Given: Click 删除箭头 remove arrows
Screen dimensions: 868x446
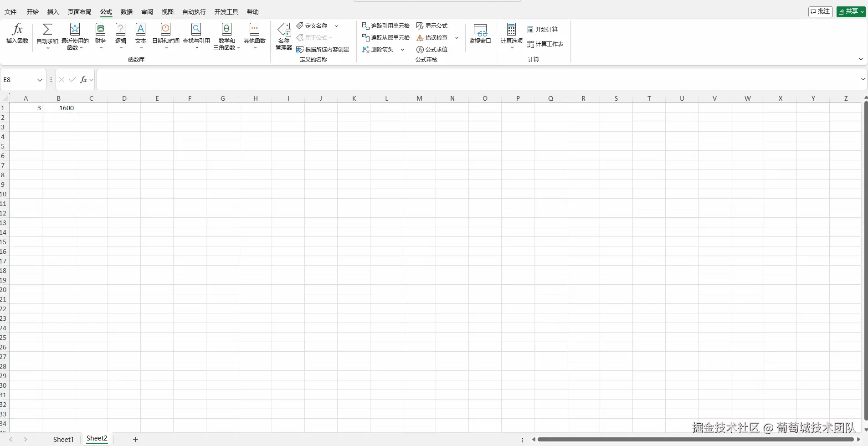Looking at the screenshot, I should [x=378, y=50].
